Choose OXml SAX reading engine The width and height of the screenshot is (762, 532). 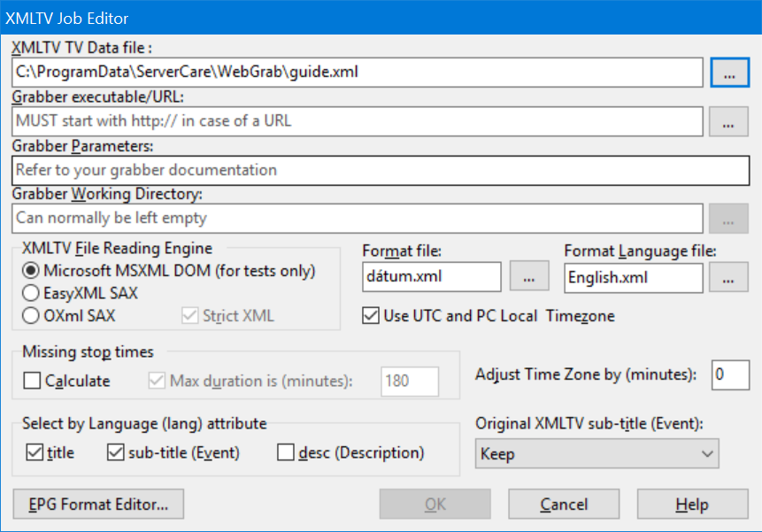31,316
